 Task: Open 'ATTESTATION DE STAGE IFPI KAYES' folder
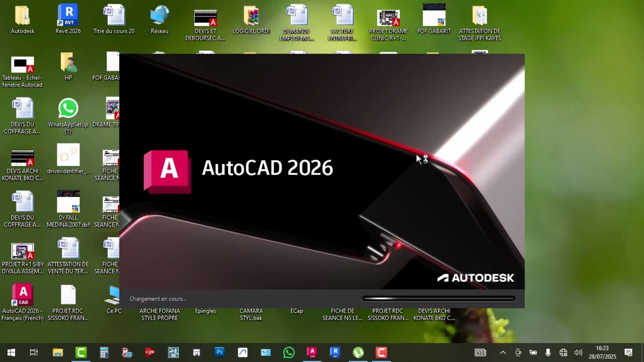click(480, 23)
